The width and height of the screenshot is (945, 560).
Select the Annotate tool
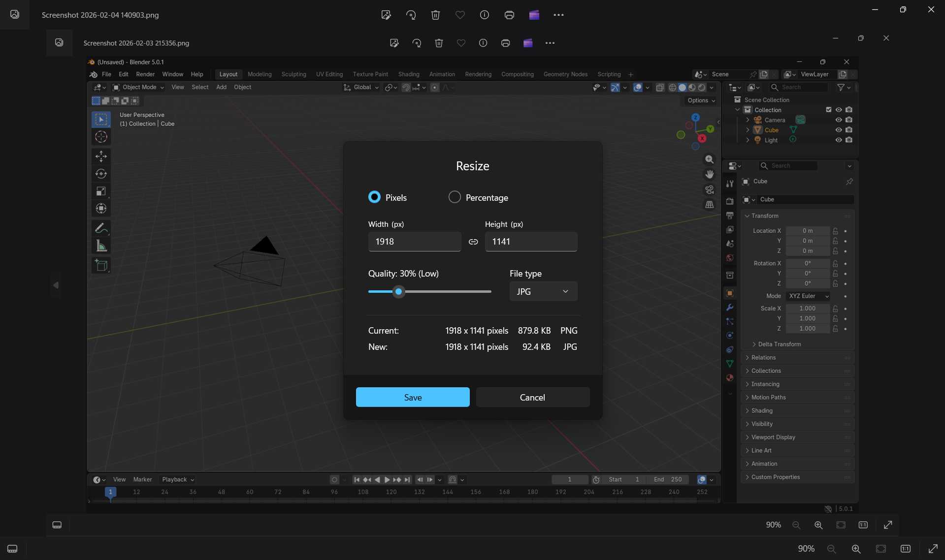101,227
